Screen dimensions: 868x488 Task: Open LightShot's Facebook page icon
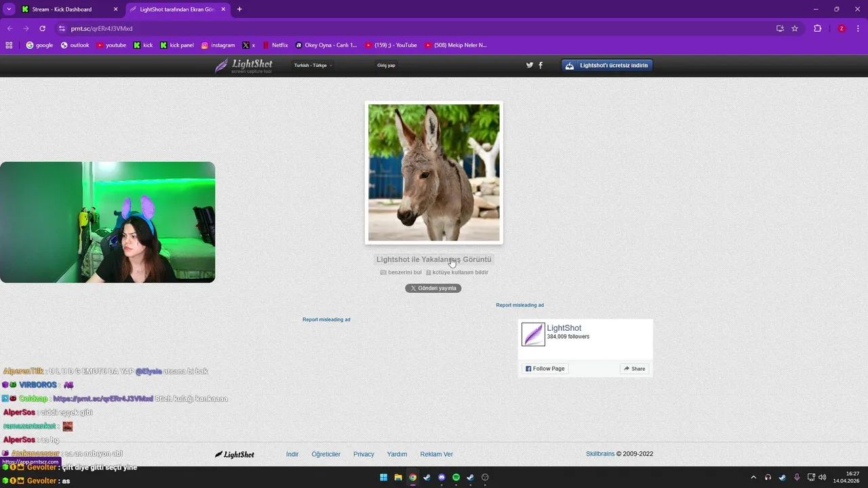point(540,66)
